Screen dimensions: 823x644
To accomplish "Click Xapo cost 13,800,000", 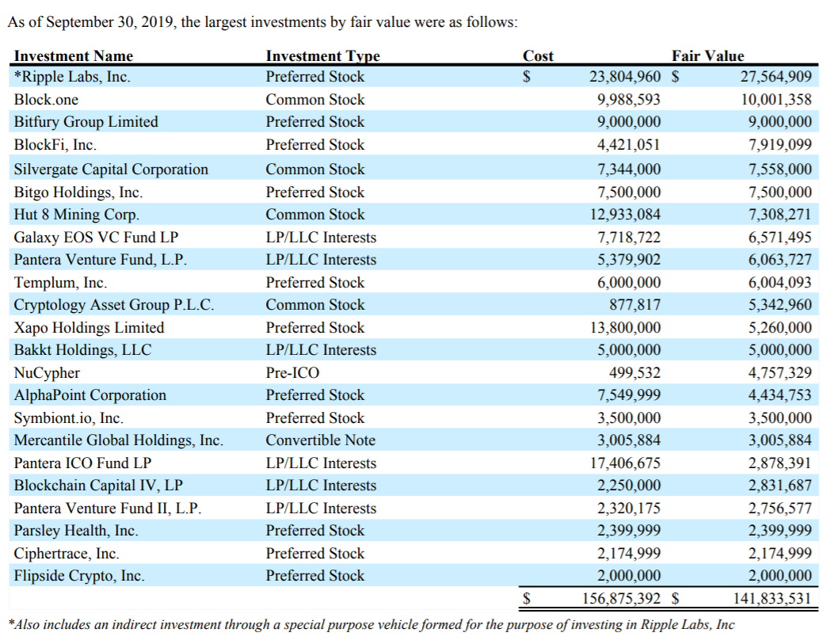I will (625, 327).
